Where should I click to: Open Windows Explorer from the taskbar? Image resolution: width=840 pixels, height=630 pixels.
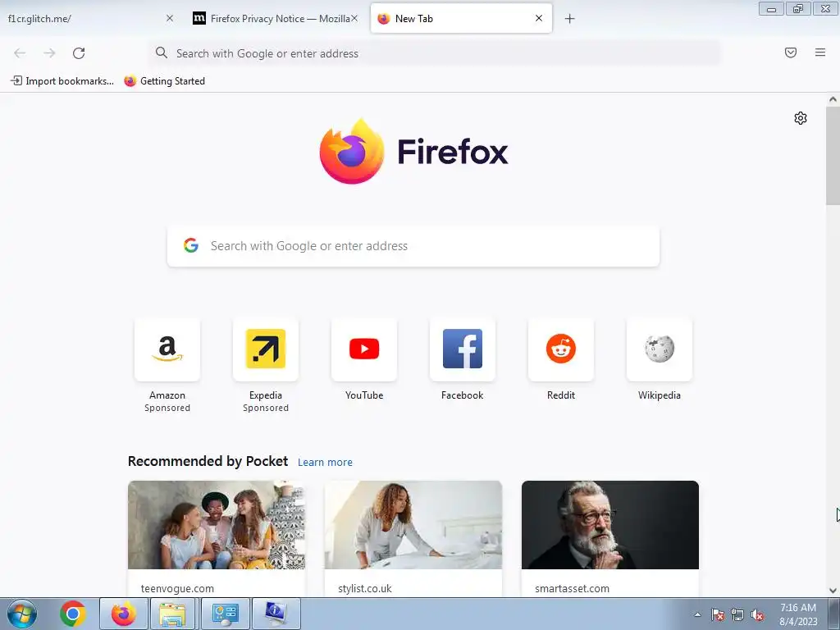click(172, 614)
